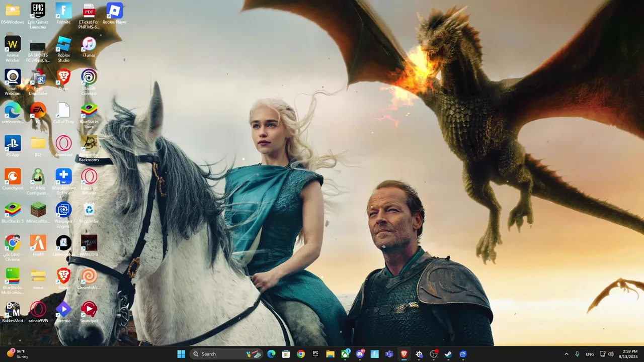644x362 pixels.
Task: Select the Iriun Webcam desktop icon
Action: [13, 82]
